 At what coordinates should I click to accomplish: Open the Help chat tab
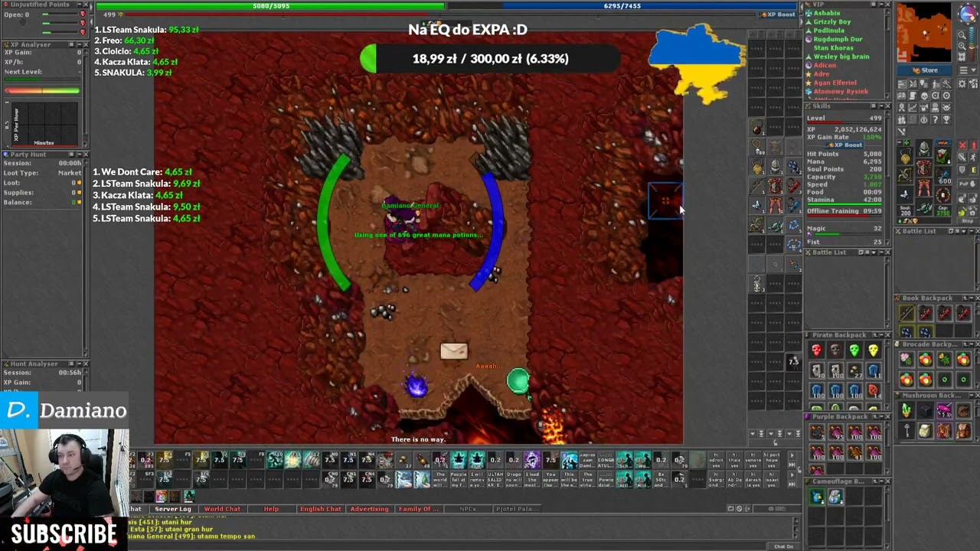coord(271,509)
